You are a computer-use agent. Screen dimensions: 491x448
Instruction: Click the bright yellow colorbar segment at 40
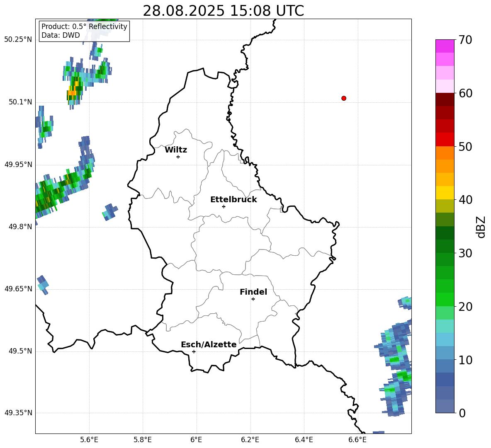pos(445,193)
